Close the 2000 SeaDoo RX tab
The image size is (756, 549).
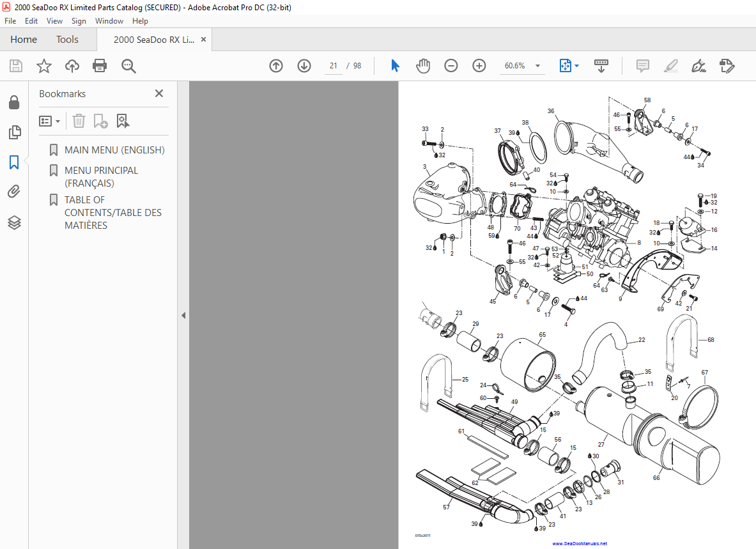(x=203, y=40)
